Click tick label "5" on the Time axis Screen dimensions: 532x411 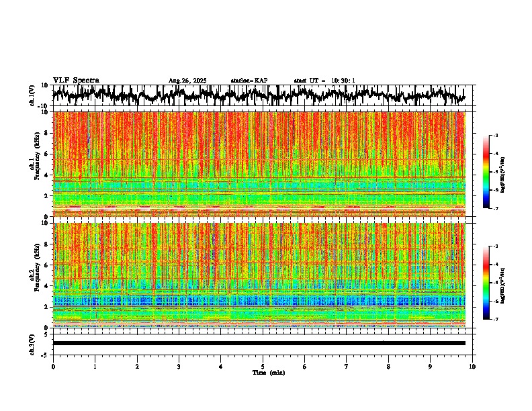pos(263,367)
